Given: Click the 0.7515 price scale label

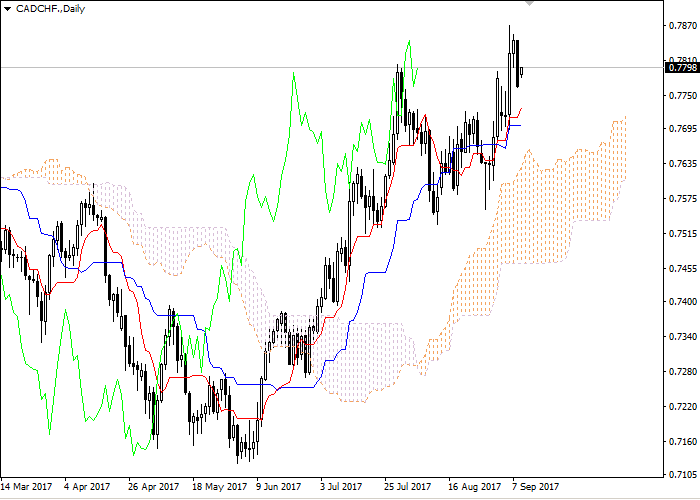Looking at the screenshot, I should 683,233.
